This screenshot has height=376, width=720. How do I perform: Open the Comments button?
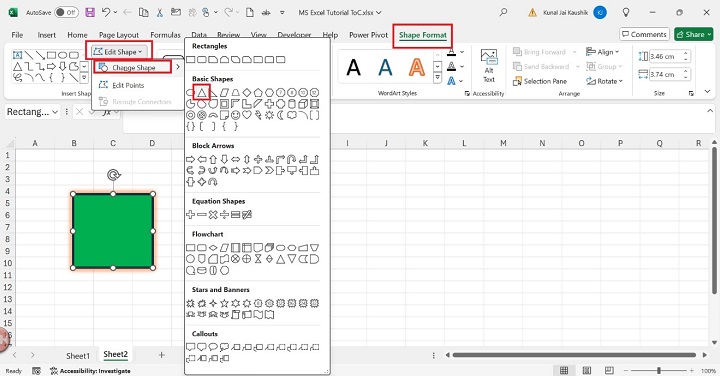tap(644, 34)
